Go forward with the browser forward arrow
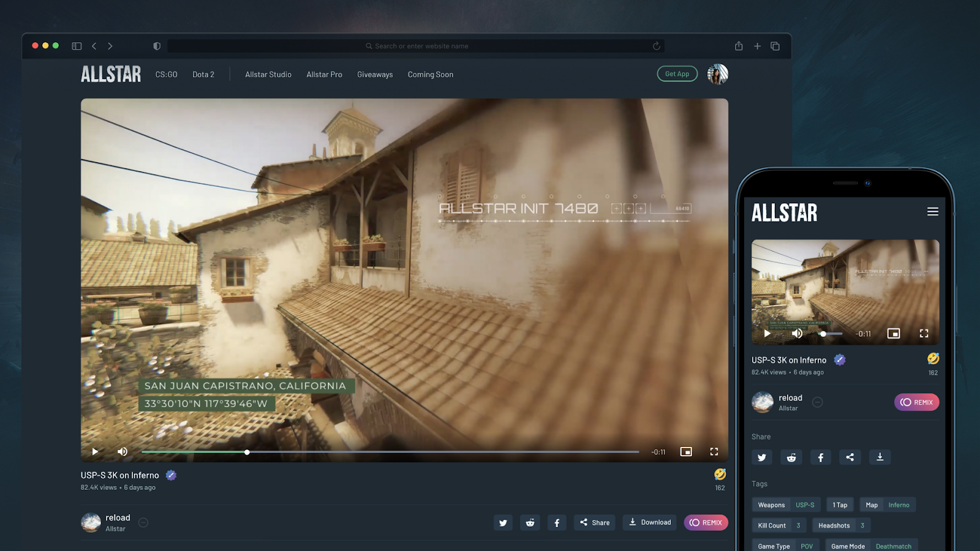Screen dimensions: 980x551 pyautogui.click(x=110, y=46)
